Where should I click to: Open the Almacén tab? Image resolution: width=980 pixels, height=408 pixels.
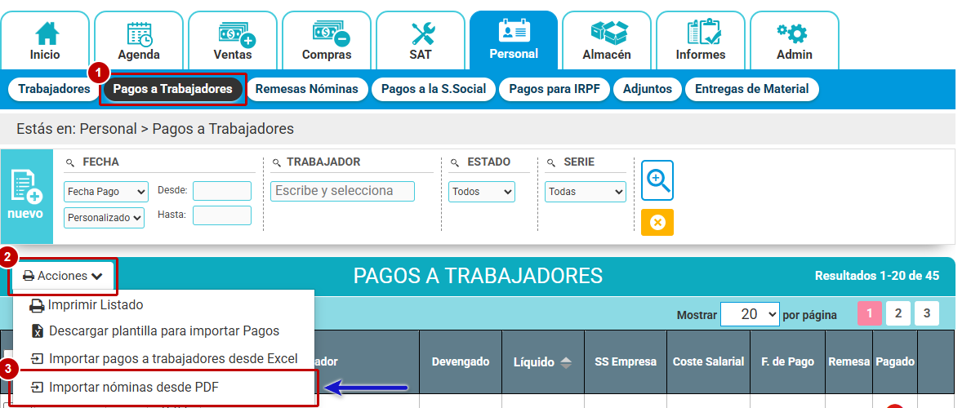(x=607, y=40)
